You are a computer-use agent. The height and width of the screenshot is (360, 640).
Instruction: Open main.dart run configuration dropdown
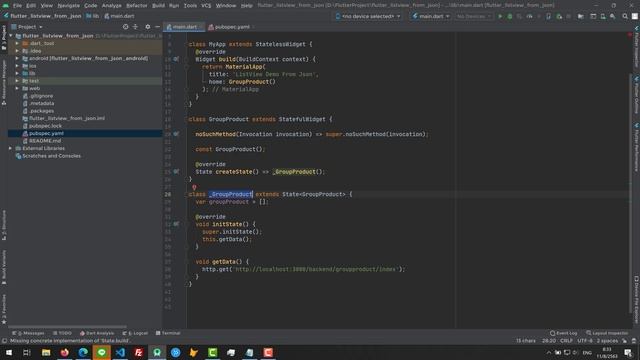(x=431, y=16)
